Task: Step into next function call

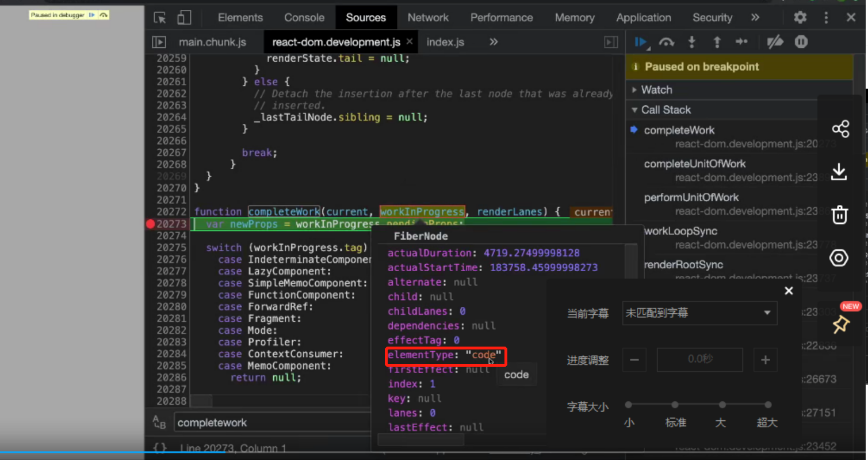Action: pyautogui.click(x=692, y=42)
